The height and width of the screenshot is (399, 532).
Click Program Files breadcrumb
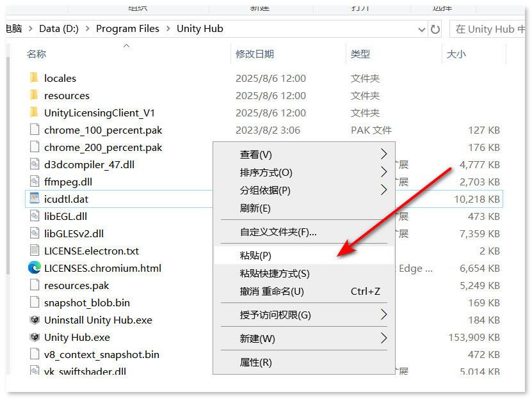click(x=127, y=29)
